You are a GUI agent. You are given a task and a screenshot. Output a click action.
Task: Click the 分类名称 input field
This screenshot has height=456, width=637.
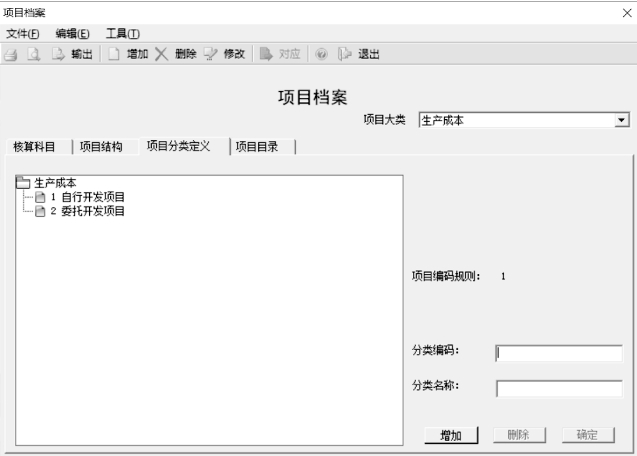coord(559,389)
